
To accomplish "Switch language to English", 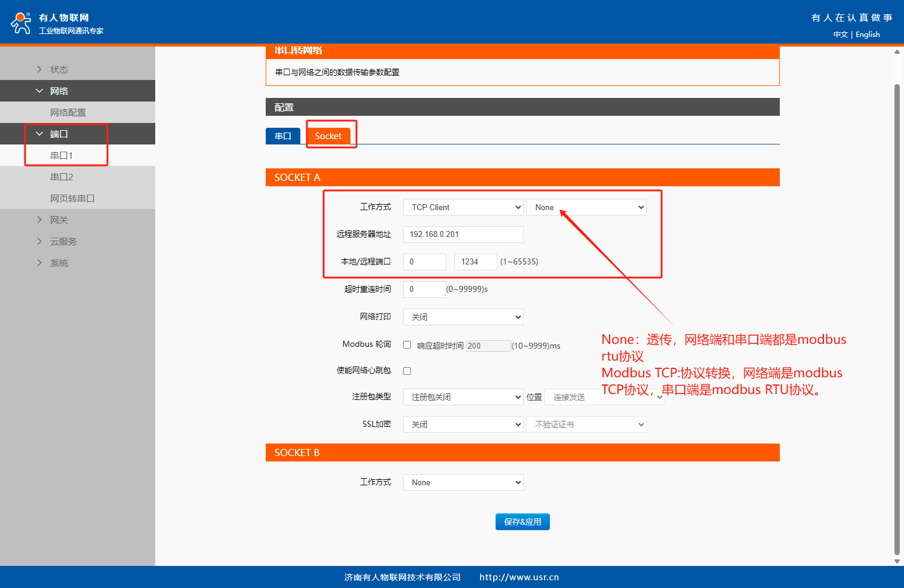I will 868,35.
